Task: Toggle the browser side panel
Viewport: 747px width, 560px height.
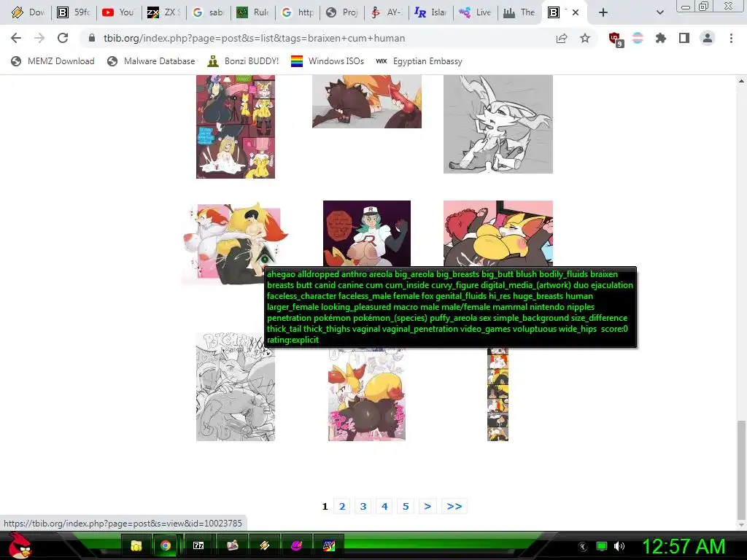Action: click(x=684, y=38)
